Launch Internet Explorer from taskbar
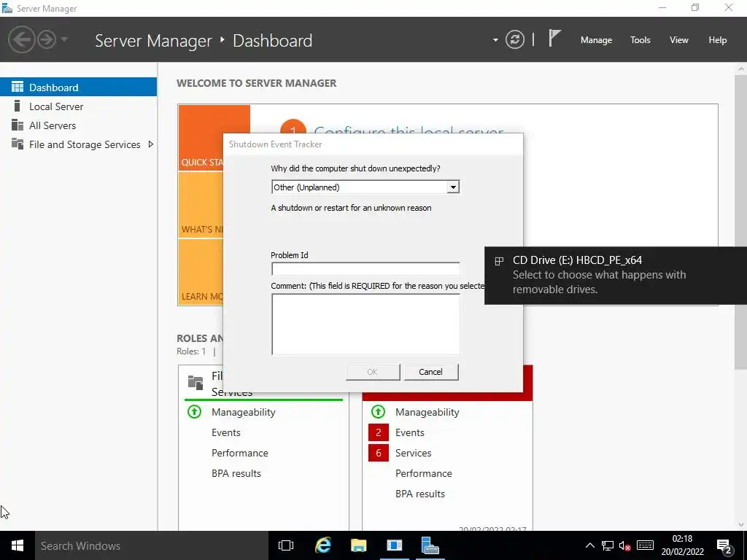747x560 pixels. 323,545
